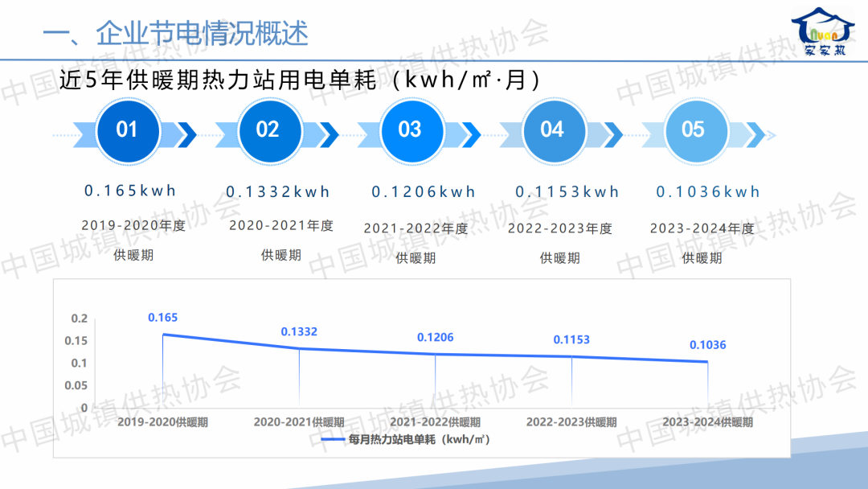
Task: Select the 2019-2020供暖期 axis label
Action: tap(162, 422)
